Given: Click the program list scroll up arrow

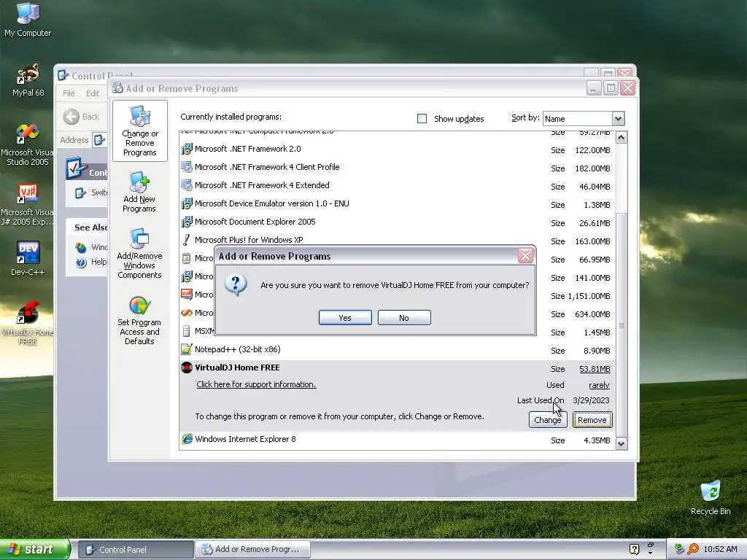Looking at the screenshot, I should point(622,138).
